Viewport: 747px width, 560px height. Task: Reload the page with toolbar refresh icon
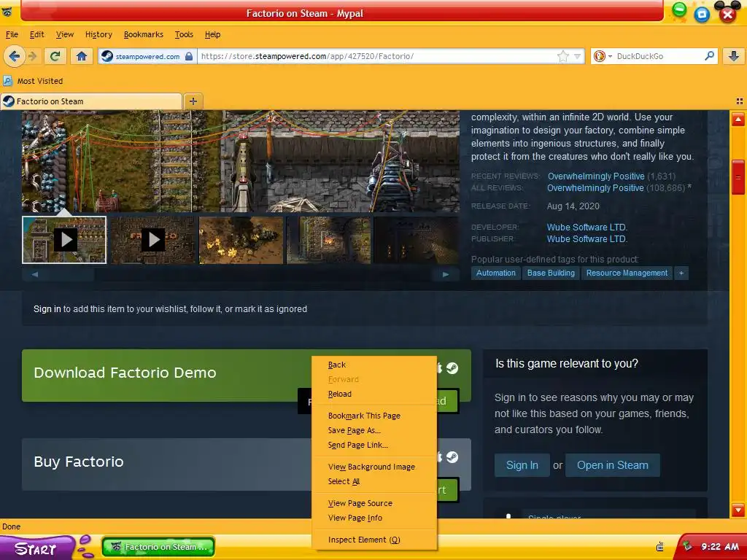(55, 56)
